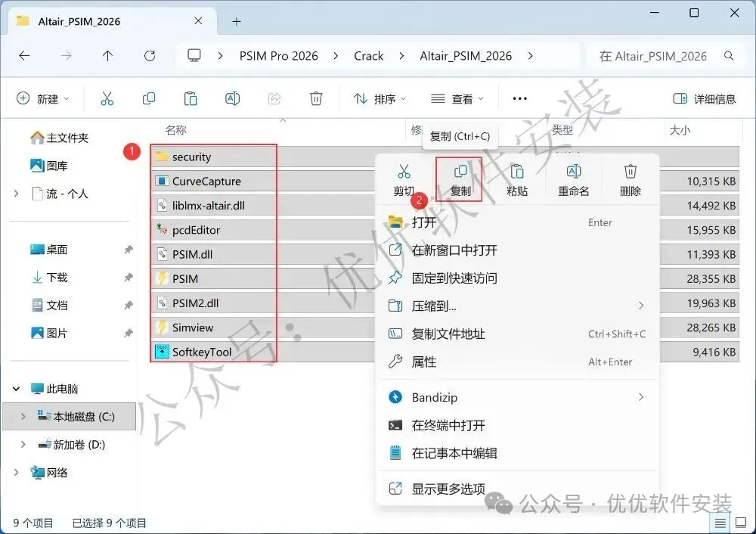
Task: Choose 在终端中打开
Action: (517, 425)
